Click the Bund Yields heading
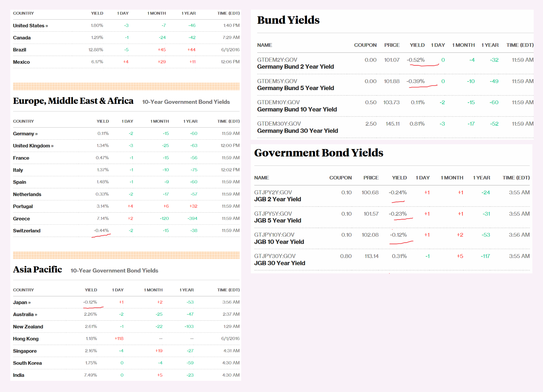This screenshot has width=543, height=392. point(288,20)
